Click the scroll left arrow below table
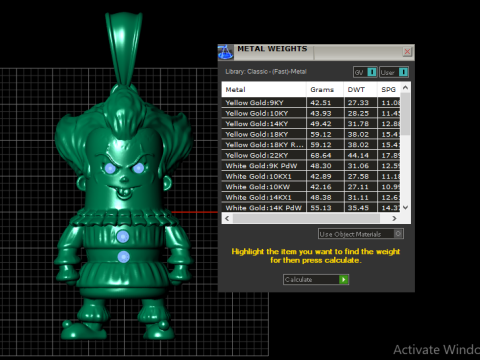 tap(227, 218)
